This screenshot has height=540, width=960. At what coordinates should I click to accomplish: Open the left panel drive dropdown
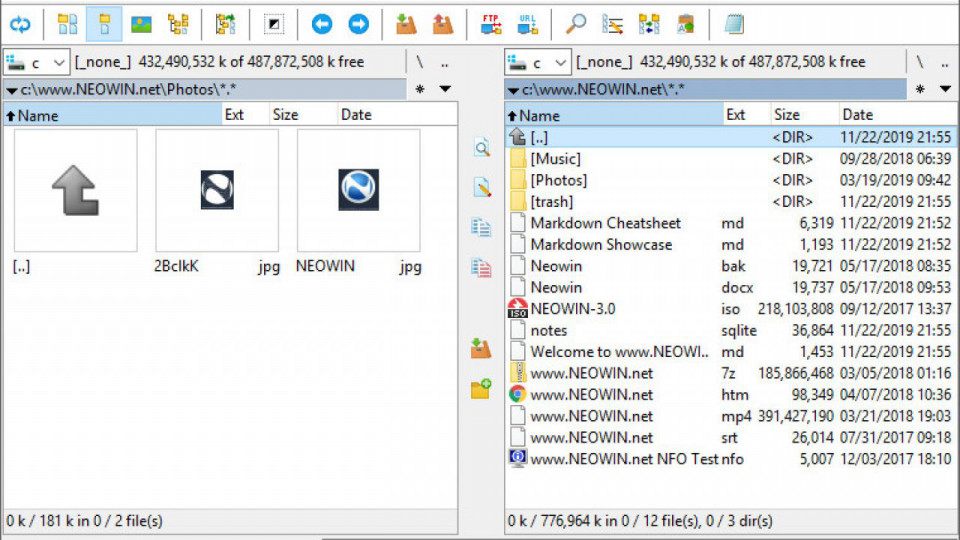pos(38,62)
